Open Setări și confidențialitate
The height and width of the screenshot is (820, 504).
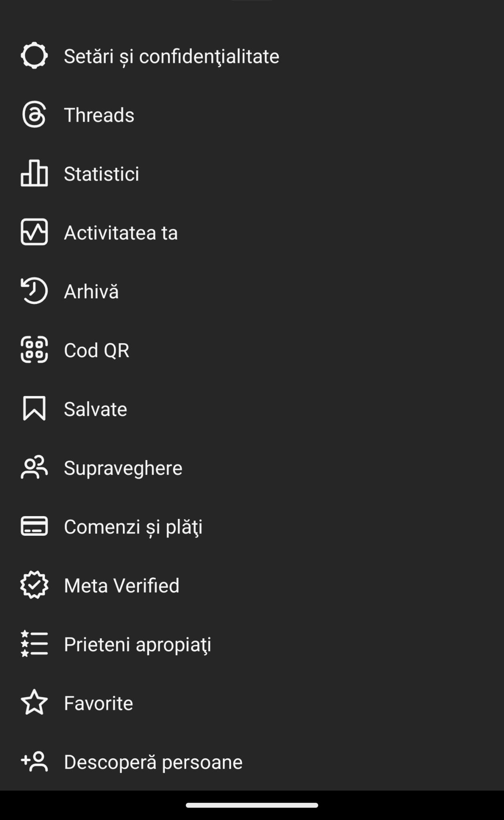pos(171,56)
